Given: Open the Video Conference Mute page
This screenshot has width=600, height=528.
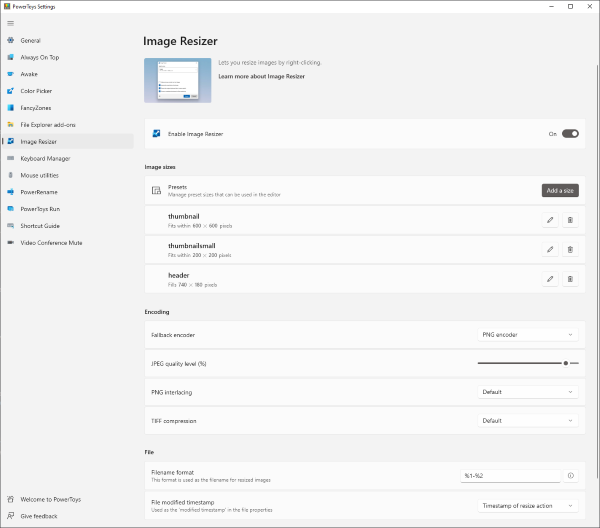Looking at the screenshot, I should tap(68, 242).
